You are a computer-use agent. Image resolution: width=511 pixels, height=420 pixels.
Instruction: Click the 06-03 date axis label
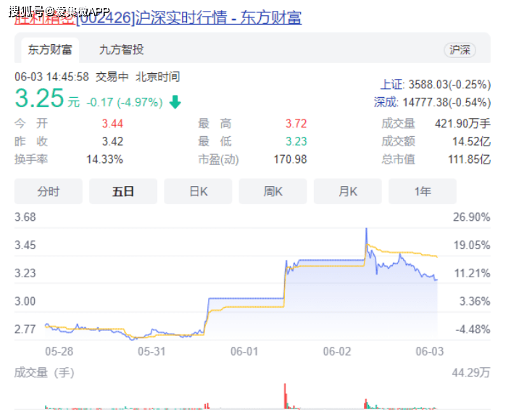pyautogui.click(x=430, y=351)
